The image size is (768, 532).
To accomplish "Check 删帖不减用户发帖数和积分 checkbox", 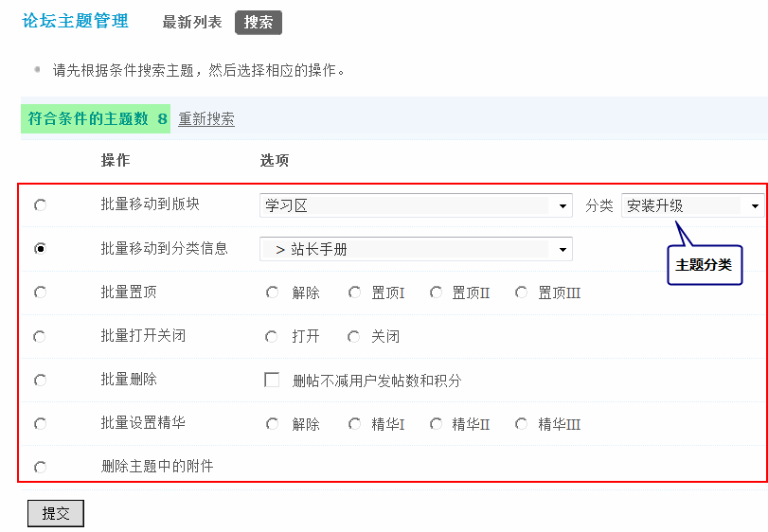I will pos(272,380).
